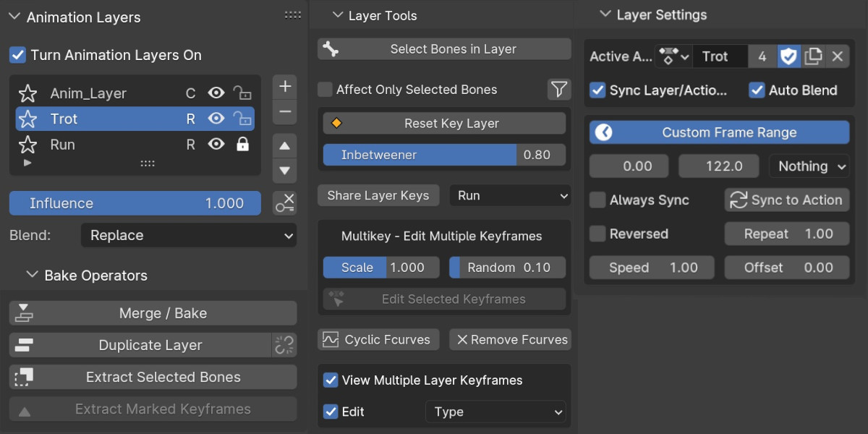Click the Influence slider
The height and width of the screenshot is (434, 868).
coord(135,203)
